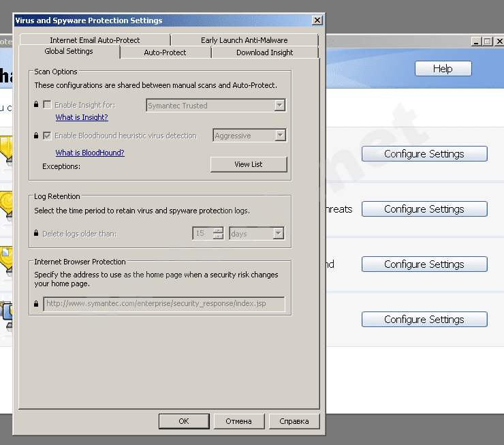Click the padlock next to the home page URL
The image size is (504, 445).
coord(36,303)
